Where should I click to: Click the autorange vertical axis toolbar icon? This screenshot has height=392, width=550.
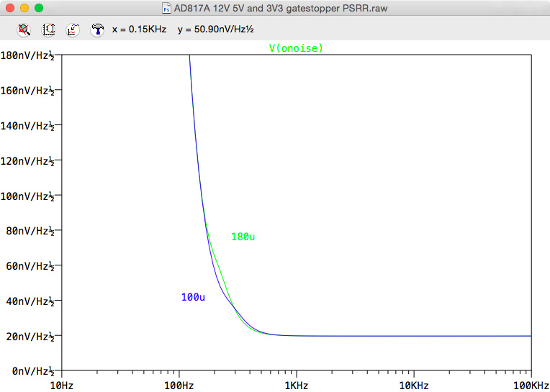tap(49, 29)
